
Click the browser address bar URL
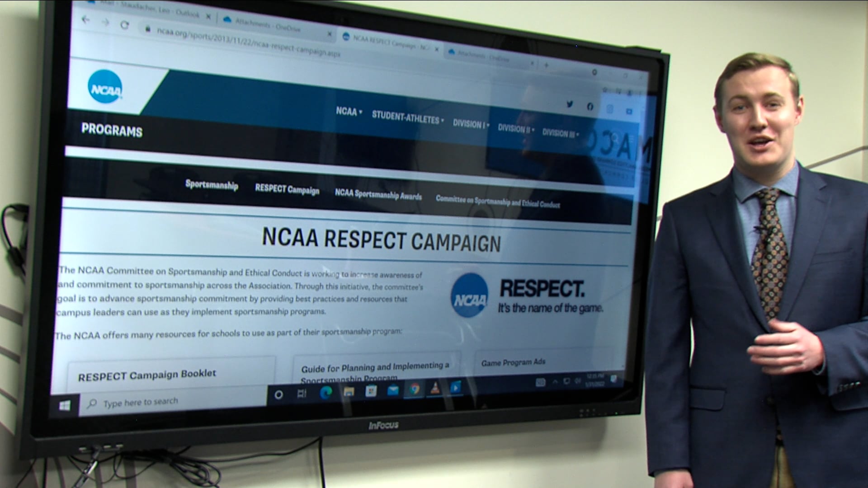coord(249,42)
